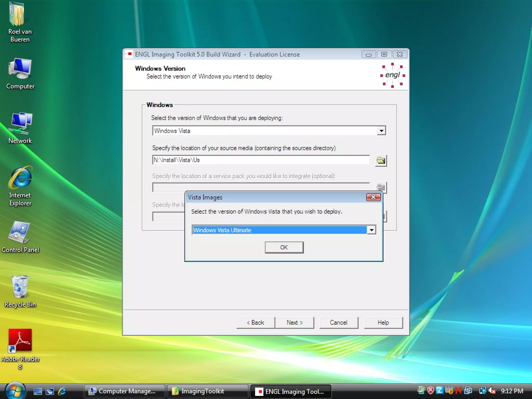Expand the Windows Vista Ultimate dropdown

coord(372,230)
